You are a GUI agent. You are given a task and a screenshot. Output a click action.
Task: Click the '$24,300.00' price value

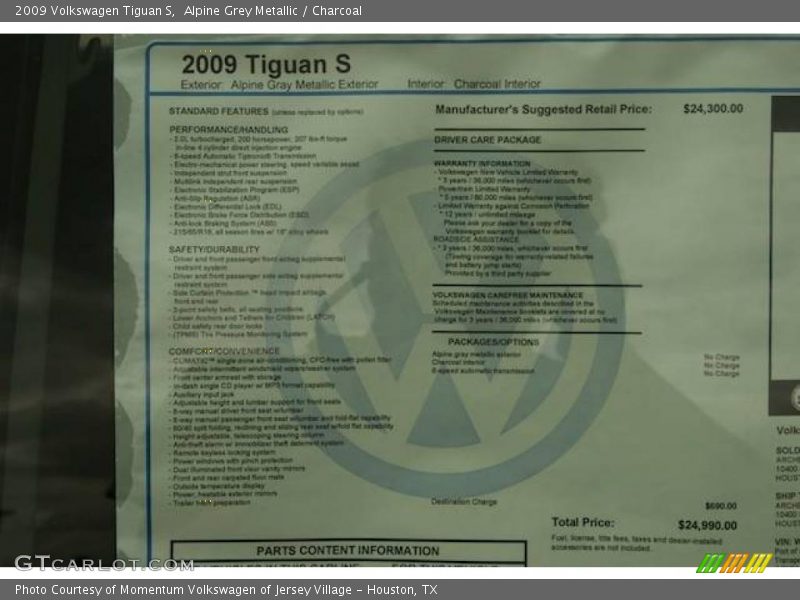713,108
